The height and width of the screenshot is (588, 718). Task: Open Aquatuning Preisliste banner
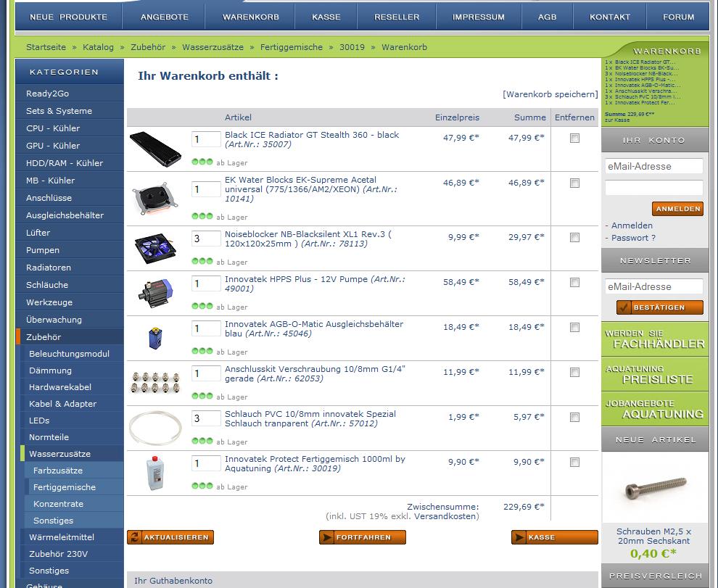(x=655, y=374)
